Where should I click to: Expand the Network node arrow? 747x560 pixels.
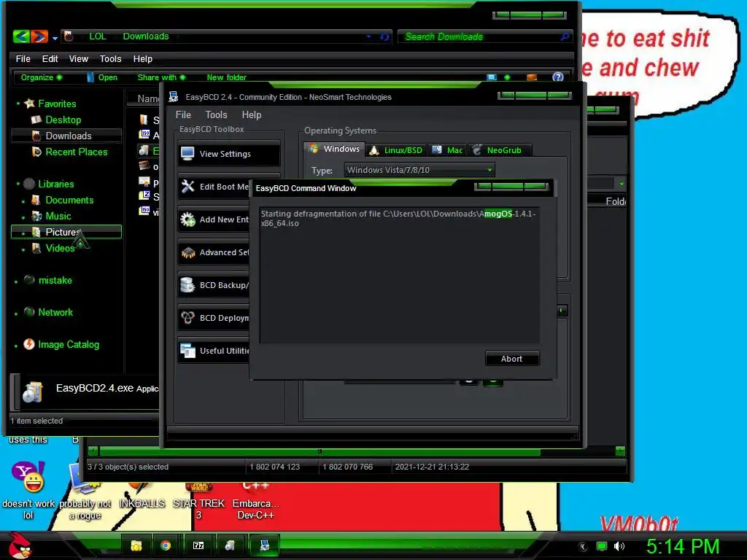pos(16,314)
